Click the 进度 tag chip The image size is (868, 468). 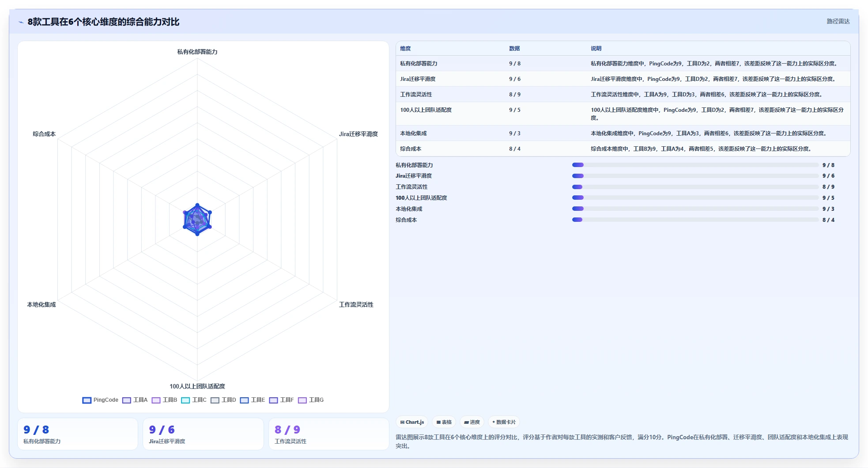pos(472,422)
